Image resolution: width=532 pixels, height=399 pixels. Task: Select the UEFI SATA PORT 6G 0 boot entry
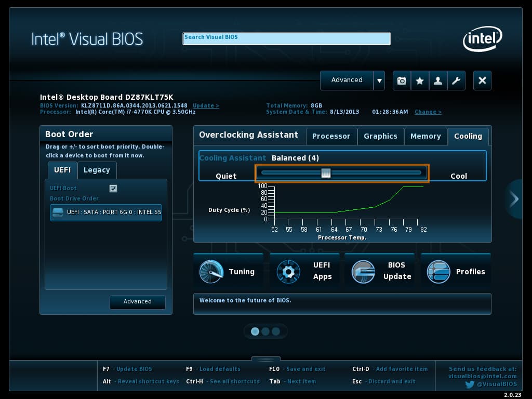(x=106, y=212)
